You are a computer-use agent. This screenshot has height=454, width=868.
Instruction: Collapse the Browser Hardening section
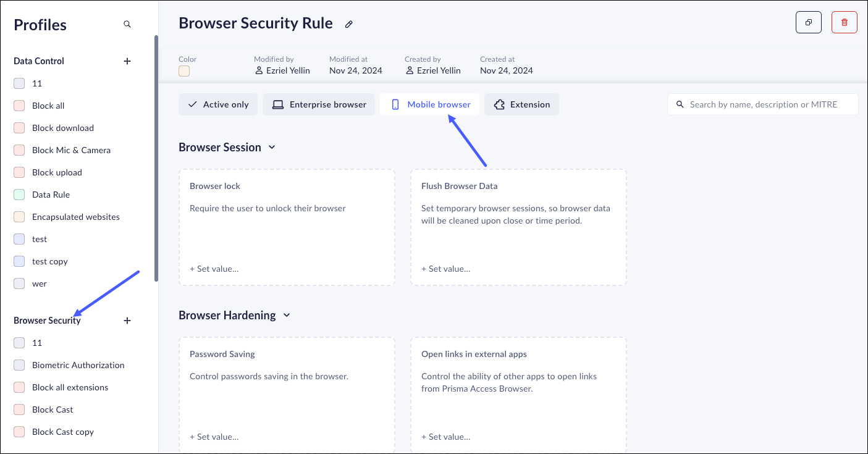click(287, 316)
